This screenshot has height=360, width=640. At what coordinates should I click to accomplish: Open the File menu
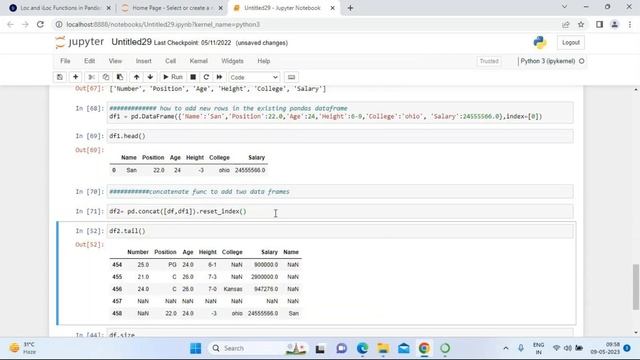pos(65,61)
